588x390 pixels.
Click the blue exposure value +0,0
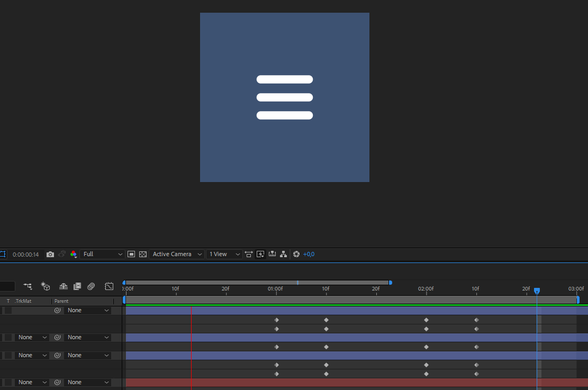pos(309,255)
